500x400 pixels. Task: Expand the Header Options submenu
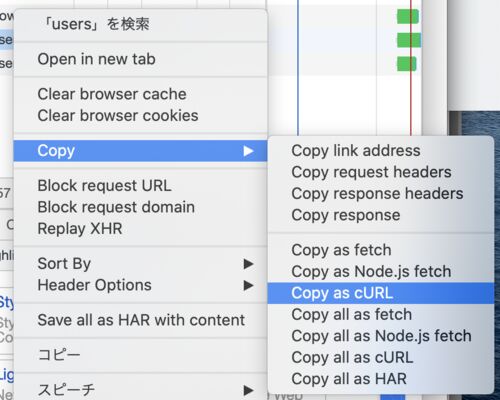tap(140, 285)
